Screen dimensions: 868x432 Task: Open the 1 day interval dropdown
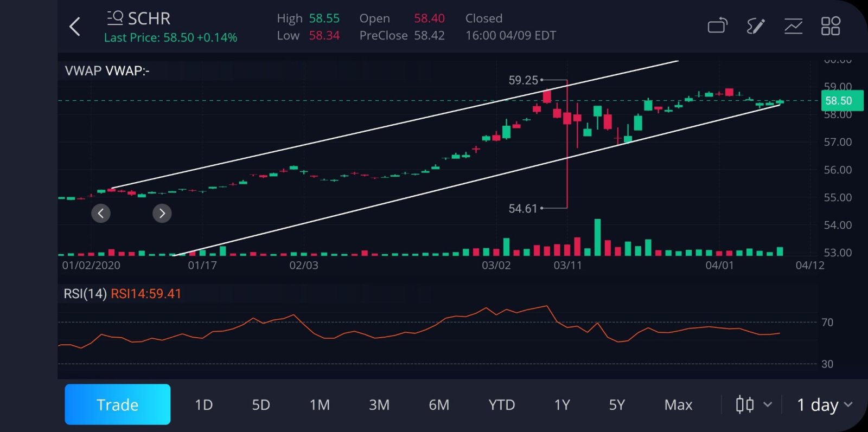tap(824, 404)
